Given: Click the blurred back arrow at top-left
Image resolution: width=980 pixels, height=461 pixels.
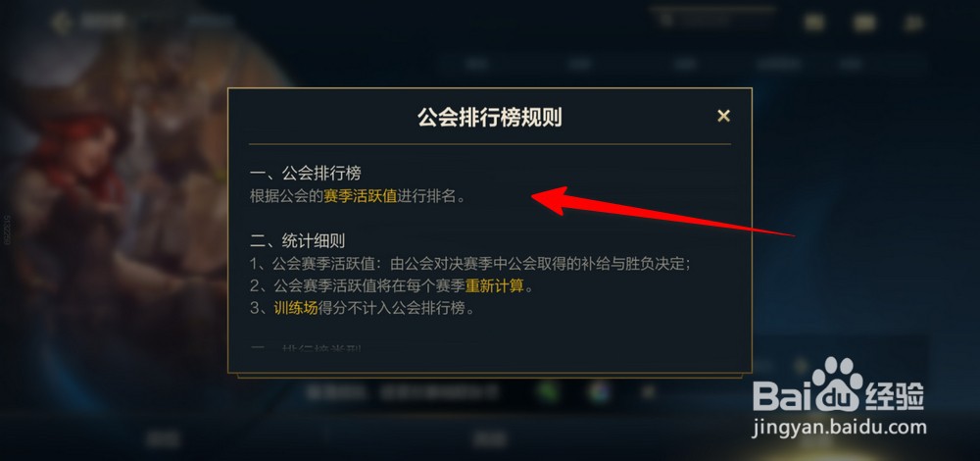Looking at the screenshot, I should tap(61, 22).
